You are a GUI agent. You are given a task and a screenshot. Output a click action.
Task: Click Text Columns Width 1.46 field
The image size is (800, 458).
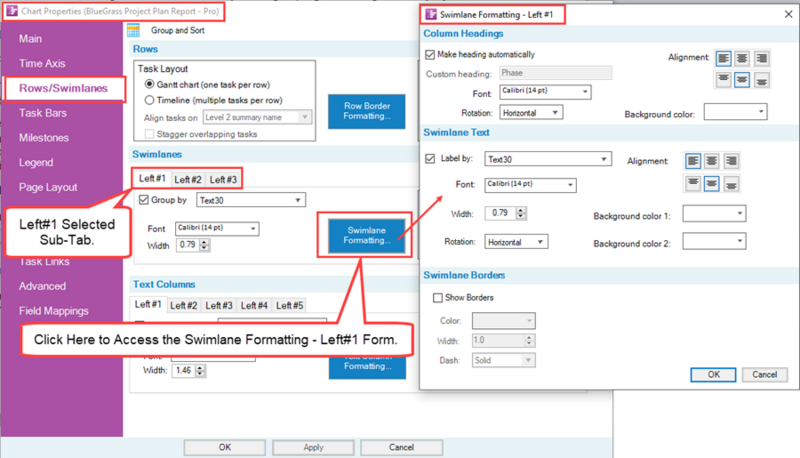click(184, 370)
